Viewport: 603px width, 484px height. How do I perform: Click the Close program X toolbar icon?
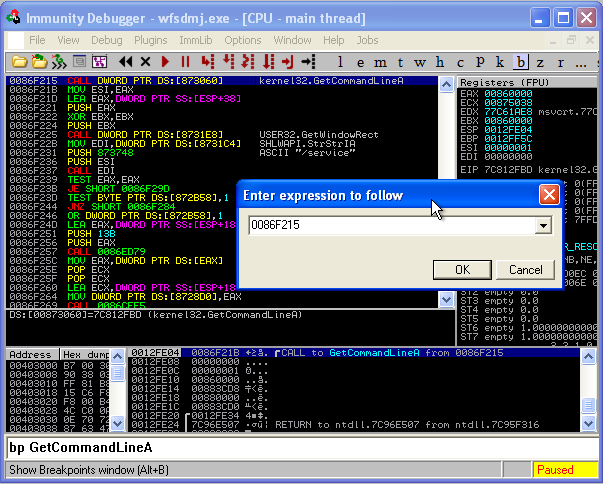coord(146,62)
